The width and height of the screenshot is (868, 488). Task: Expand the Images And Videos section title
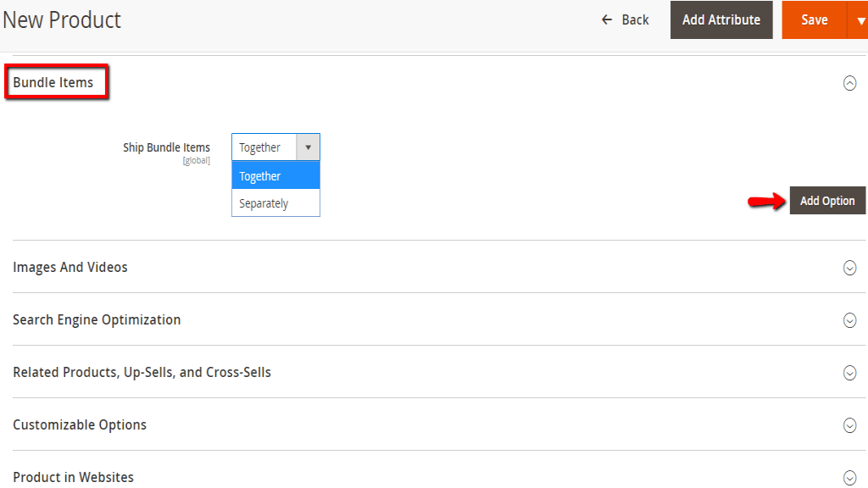[x=70, y=268]
